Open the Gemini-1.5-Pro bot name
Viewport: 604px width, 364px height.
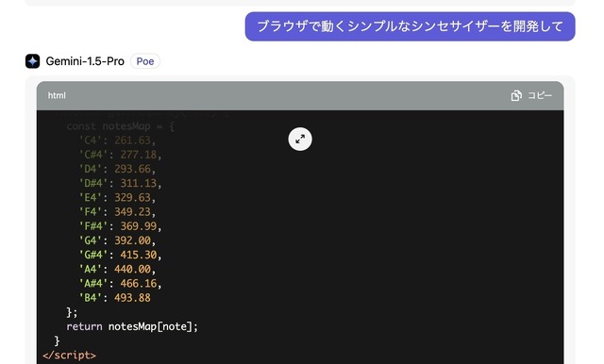point(85,61)
